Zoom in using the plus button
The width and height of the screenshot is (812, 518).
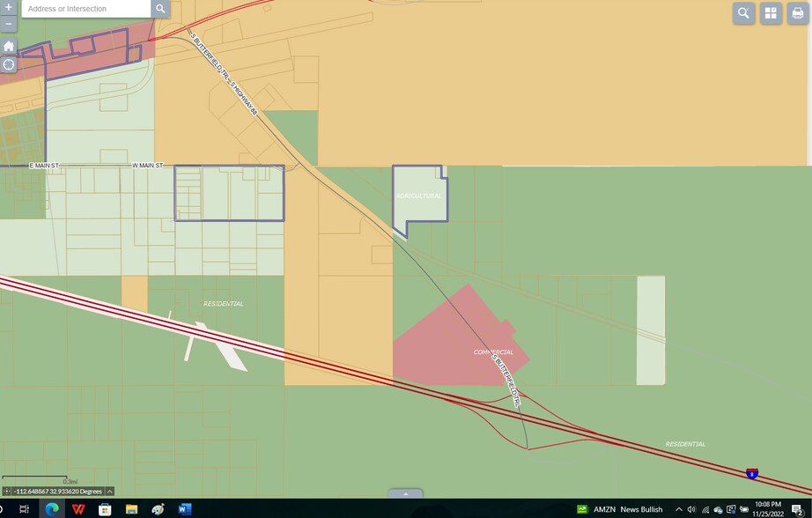point(8,9)
